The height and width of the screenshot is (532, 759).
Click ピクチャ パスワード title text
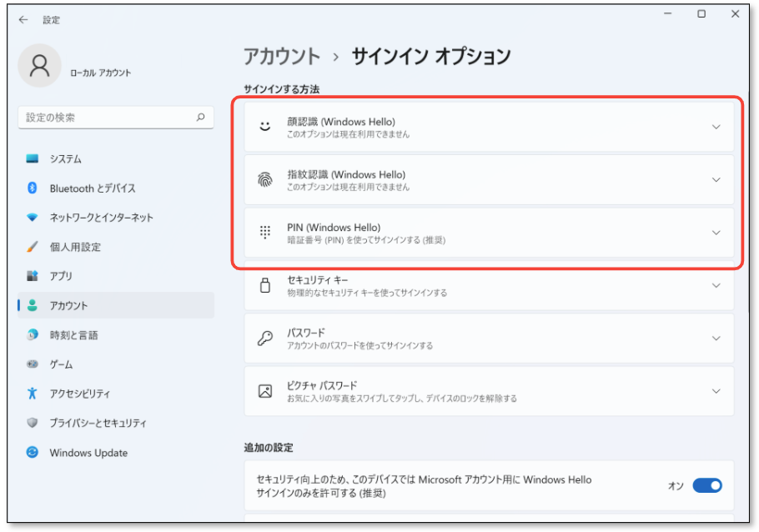322,385
